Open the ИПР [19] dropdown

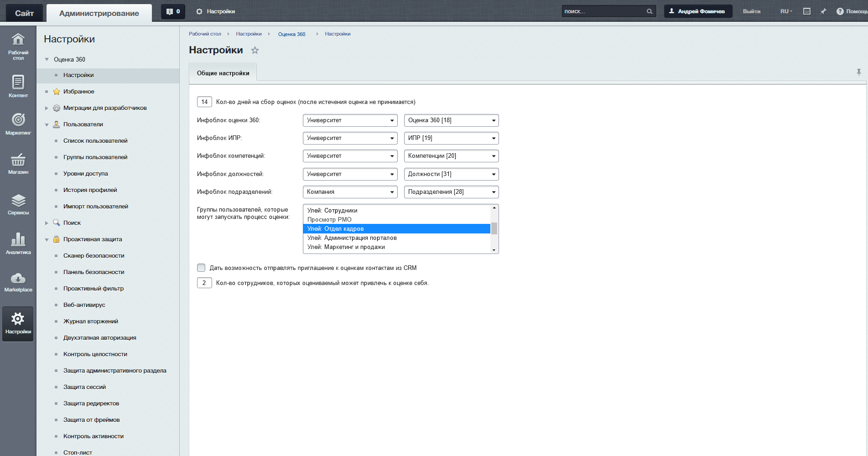[x=452, y=138]
